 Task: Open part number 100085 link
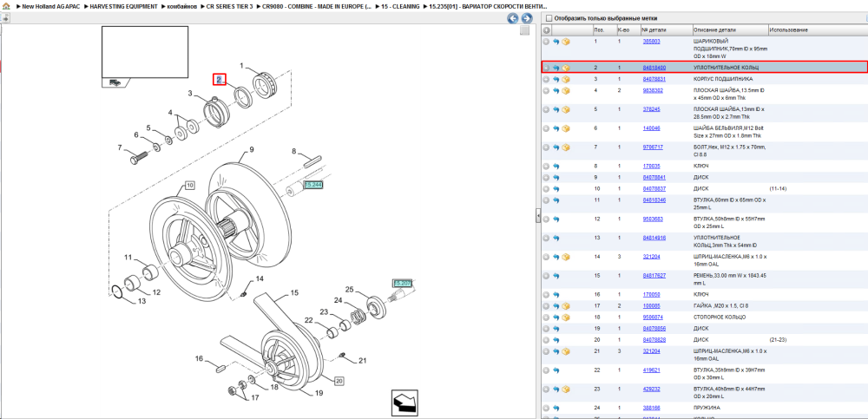[652, 305]
